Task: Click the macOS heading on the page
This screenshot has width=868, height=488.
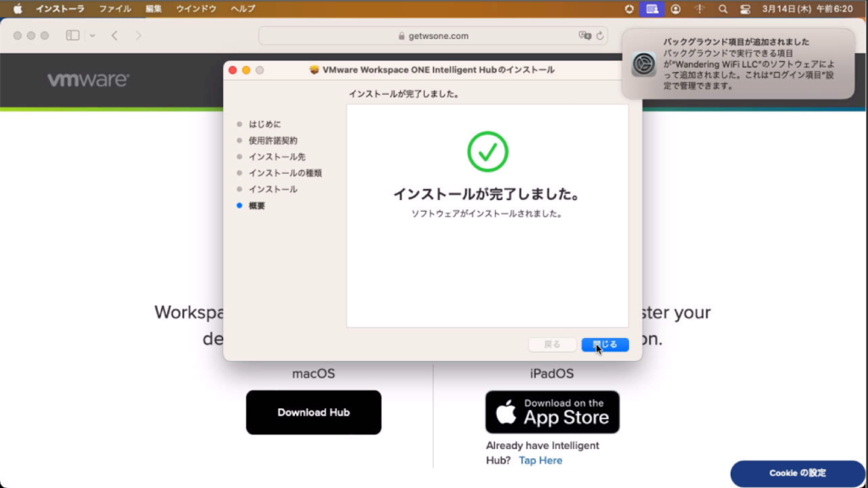Action: [x=314, y=374]
